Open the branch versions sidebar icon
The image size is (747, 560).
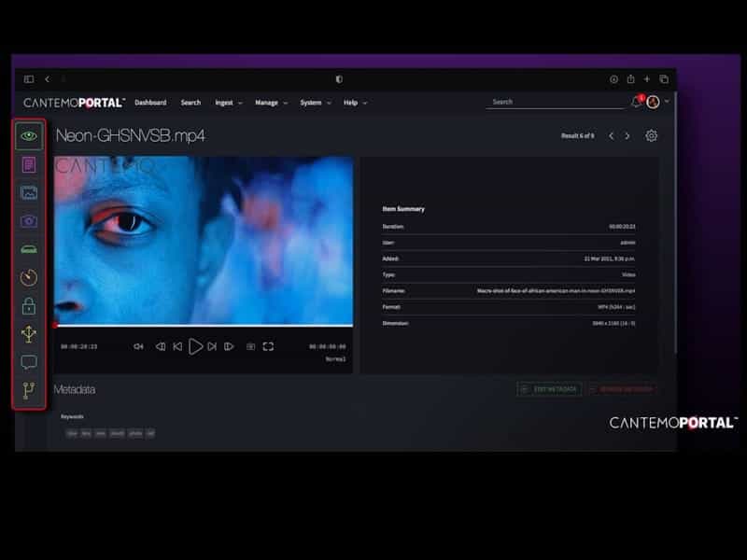coord(29,391)
